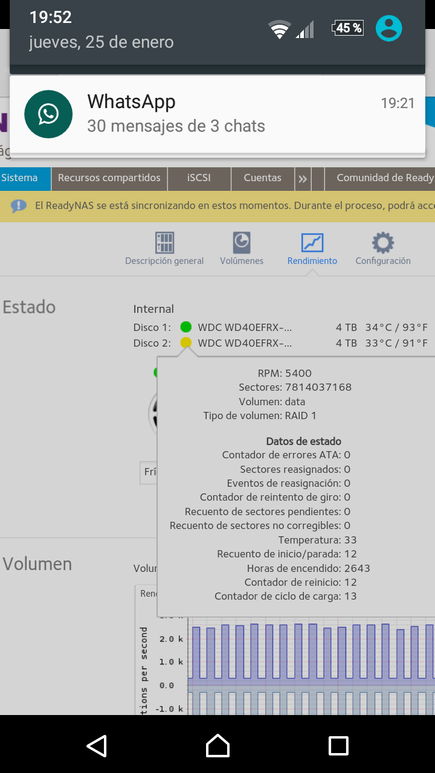Viewport: 435px width, 773px height.
Task: Select the Rendimiento section
Action: pyautogui.click(x=312, y=249)
